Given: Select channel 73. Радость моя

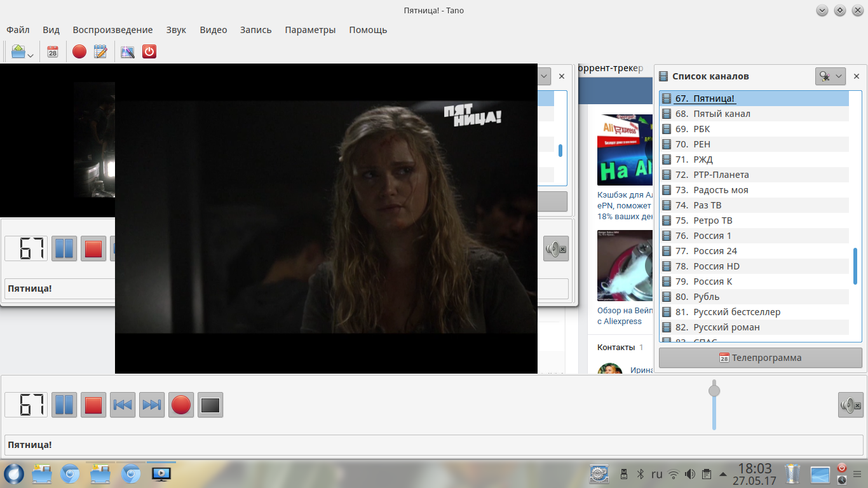Looking at the screenshot, I should tap(755, 190).
